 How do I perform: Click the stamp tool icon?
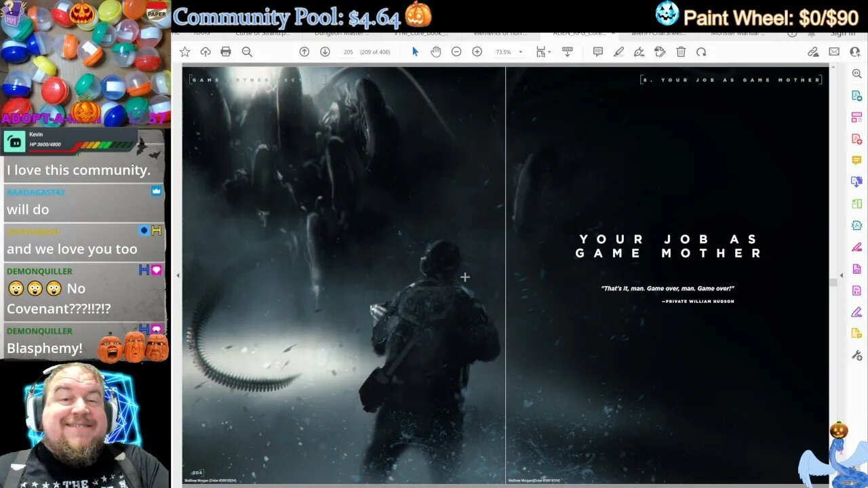(x=660, y=52)
